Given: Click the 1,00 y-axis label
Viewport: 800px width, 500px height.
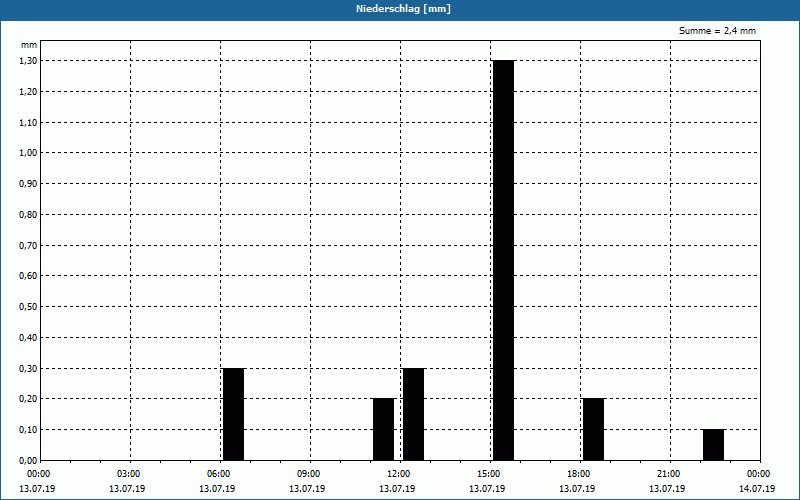Looking at the screenshot, I should [28, 153].
